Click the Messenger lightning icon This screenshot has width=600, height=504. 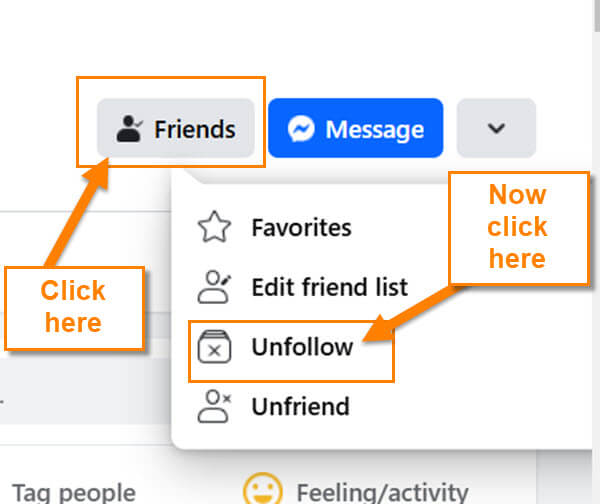click(301, 129)
